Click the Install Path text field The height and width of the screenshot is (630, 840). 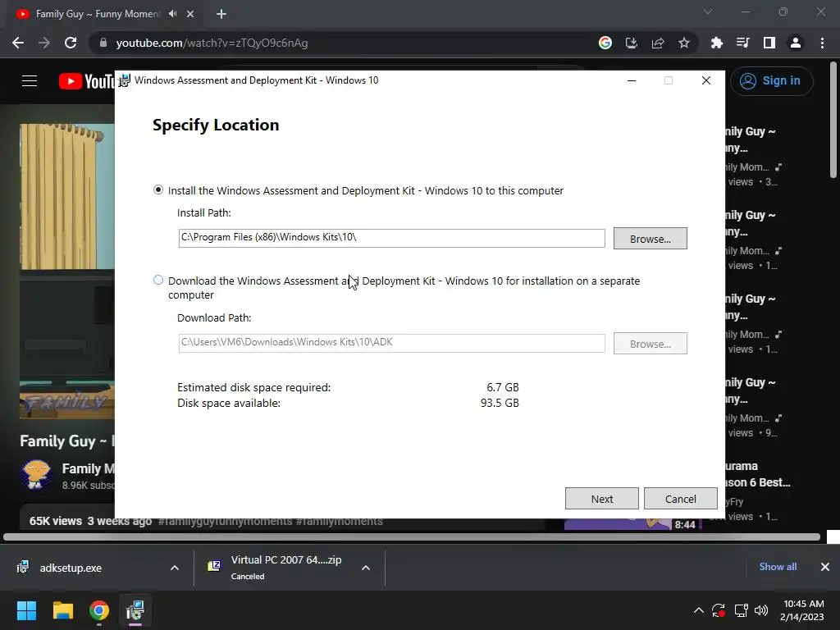[x=391, y=238]
